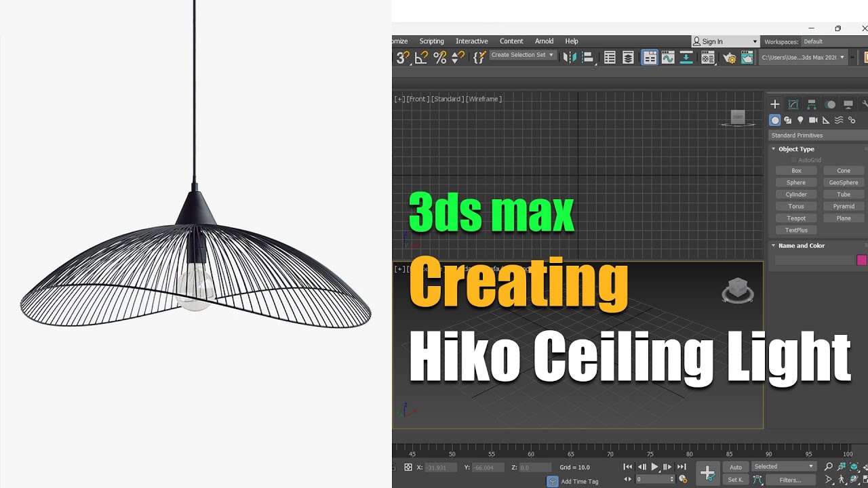
Task: Collapse the Name and Color rollout
Action: pyautogui.click(x=802, y=245)
